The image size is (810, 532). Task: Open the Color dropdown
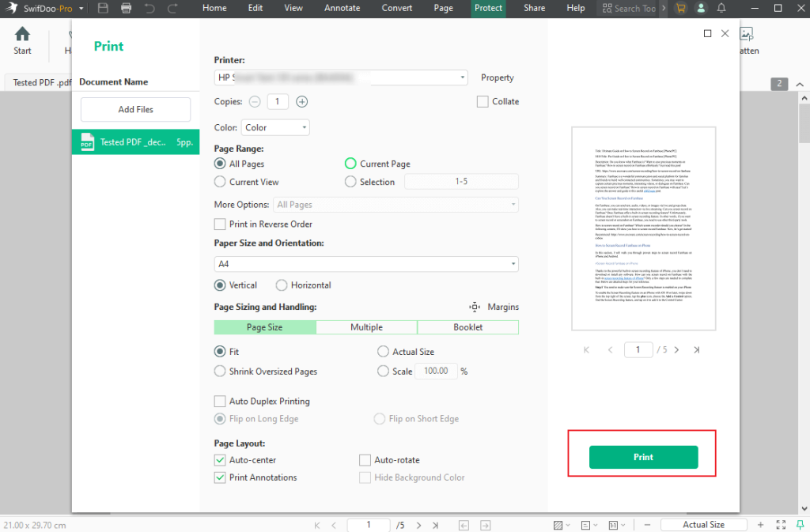click(x=274, y=127)
